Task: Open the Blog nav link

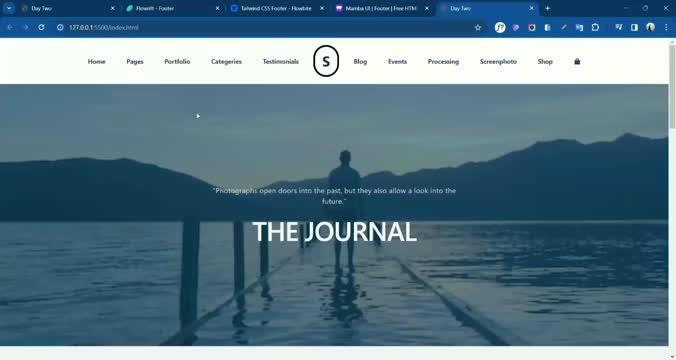Action: click(360, 62)
